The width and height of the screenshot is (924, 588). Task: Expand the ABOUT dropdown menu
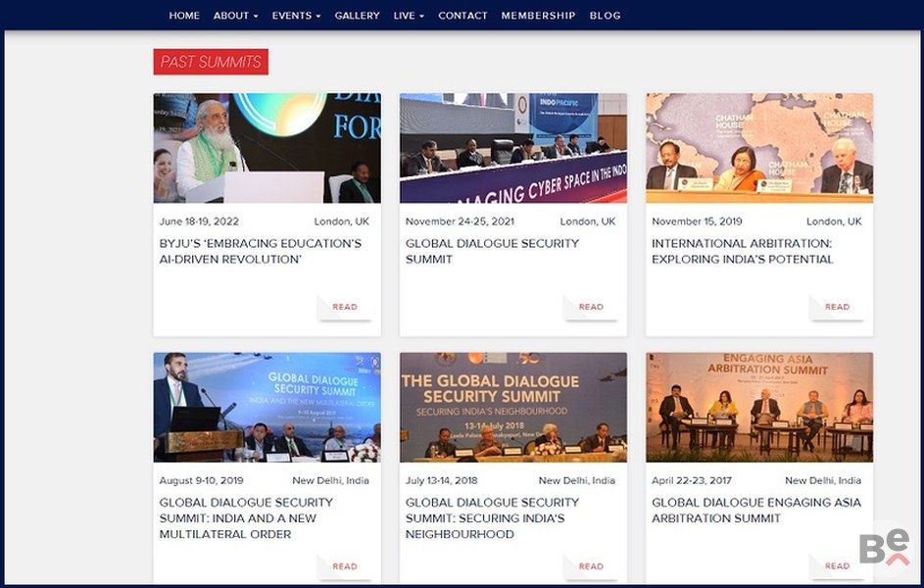point(236,16)
